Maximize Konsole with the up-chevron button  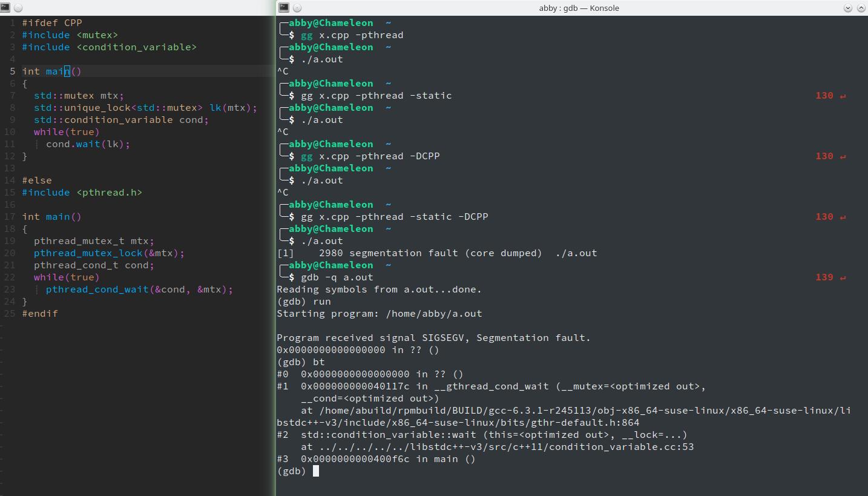(x=861, y=8)
